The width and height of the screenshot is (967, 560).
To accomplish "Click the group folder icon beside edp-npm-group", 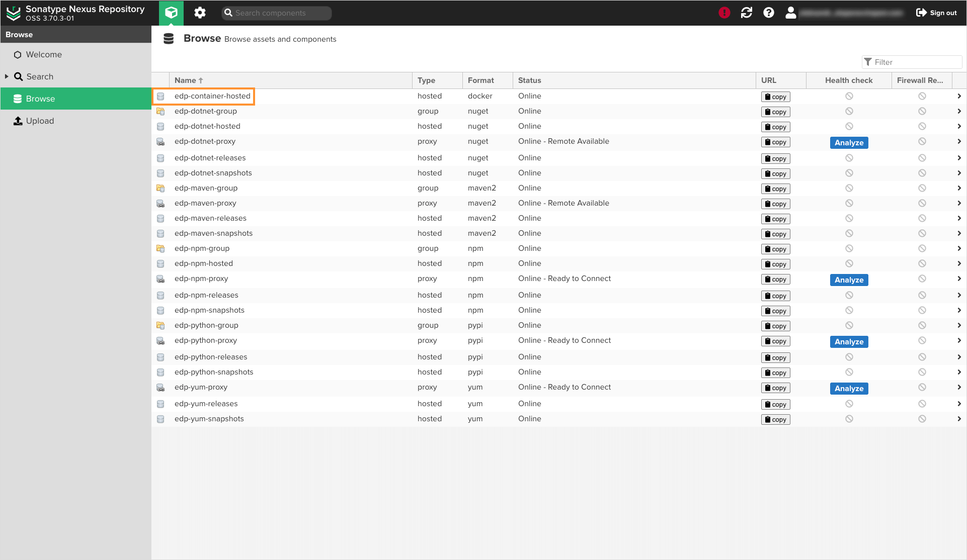I will pos(160,248).
